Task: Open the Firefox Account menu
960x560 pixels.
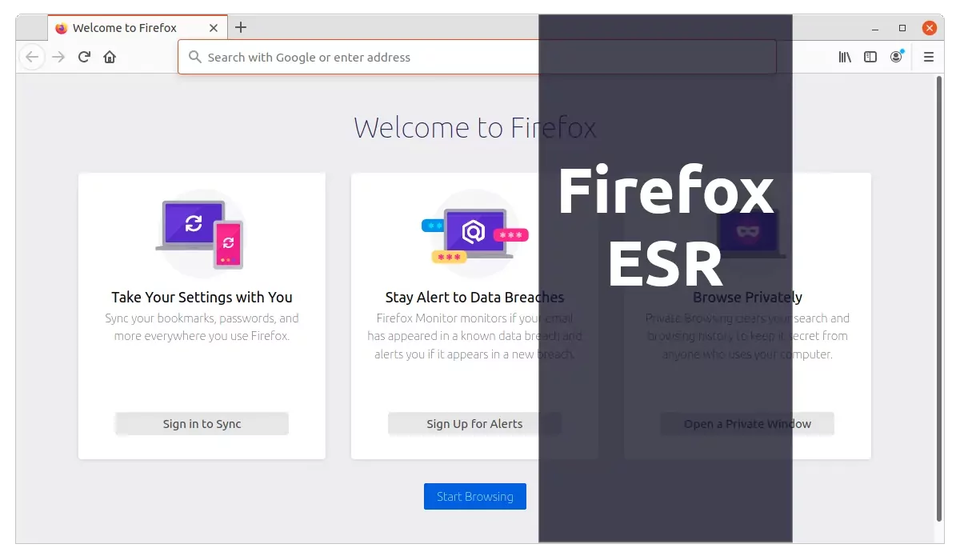Action: (x=896, y=57)
